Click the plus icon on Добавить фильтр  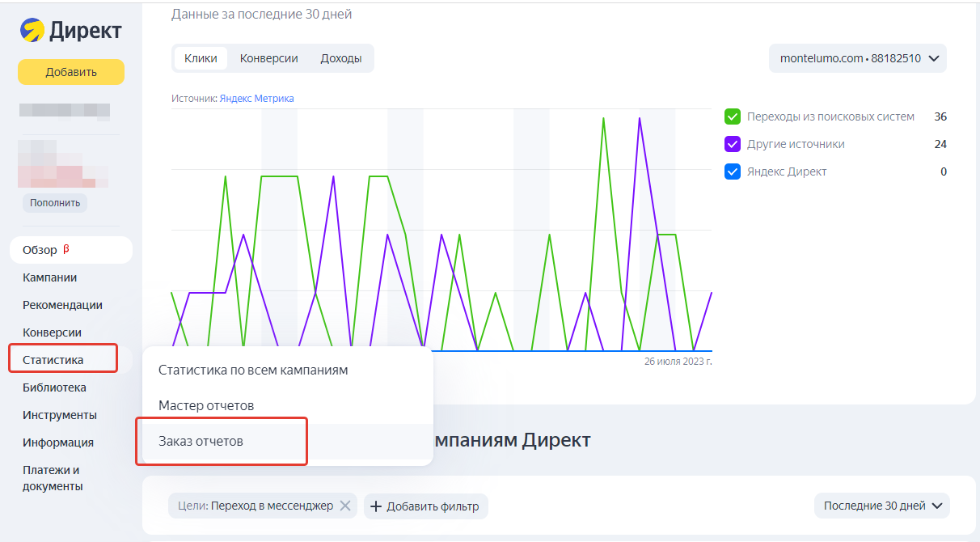pyautogui.click(x=376, y=506)
